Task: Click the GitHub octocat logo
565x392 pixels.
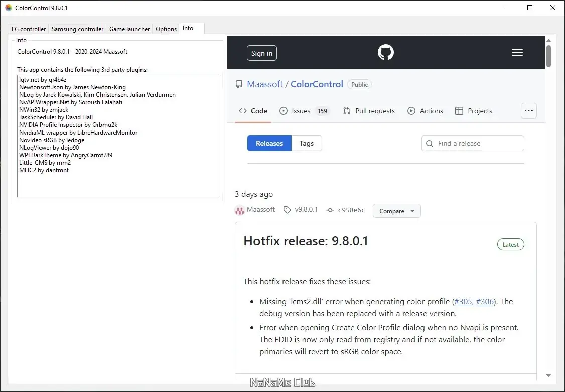Action: tap(386, 53)
